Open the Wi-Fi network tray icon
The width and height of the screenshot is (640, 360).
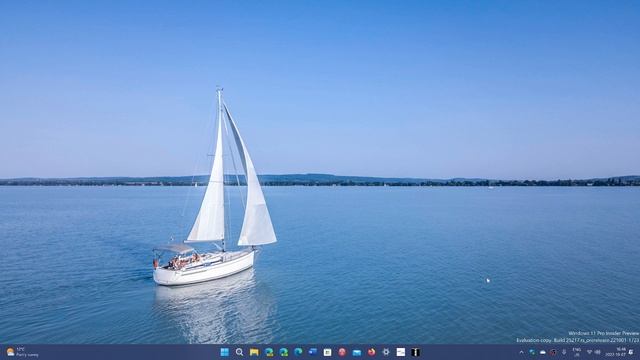(589, 352)
